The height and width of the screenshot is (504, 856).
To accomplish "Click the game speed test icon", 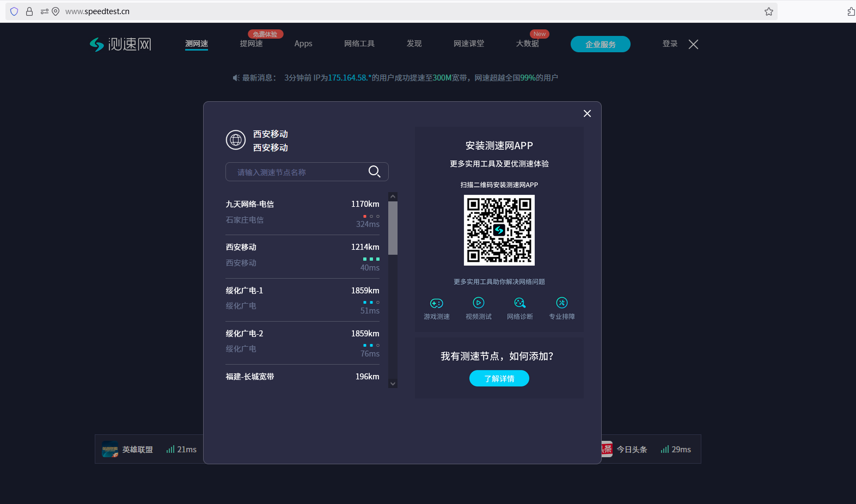I will (x=437, y=303).
